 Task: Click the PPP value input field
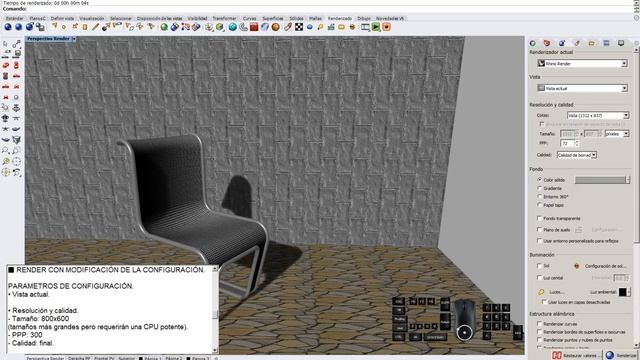tap(567, 144)
